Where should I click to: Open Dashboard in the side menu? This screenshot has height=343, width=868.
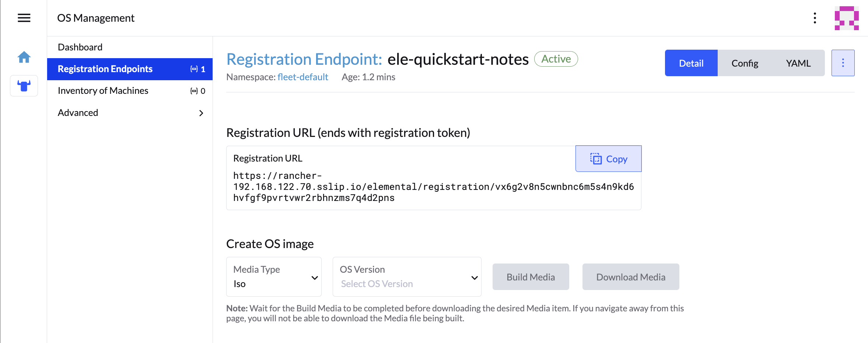[x=80, y=47]
